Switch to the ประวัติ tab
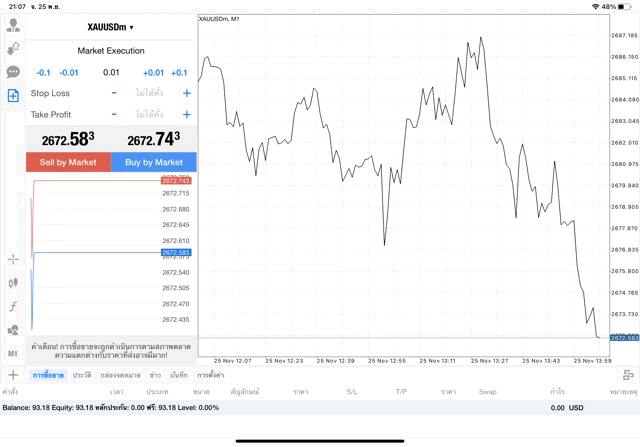 coord(82,375)
